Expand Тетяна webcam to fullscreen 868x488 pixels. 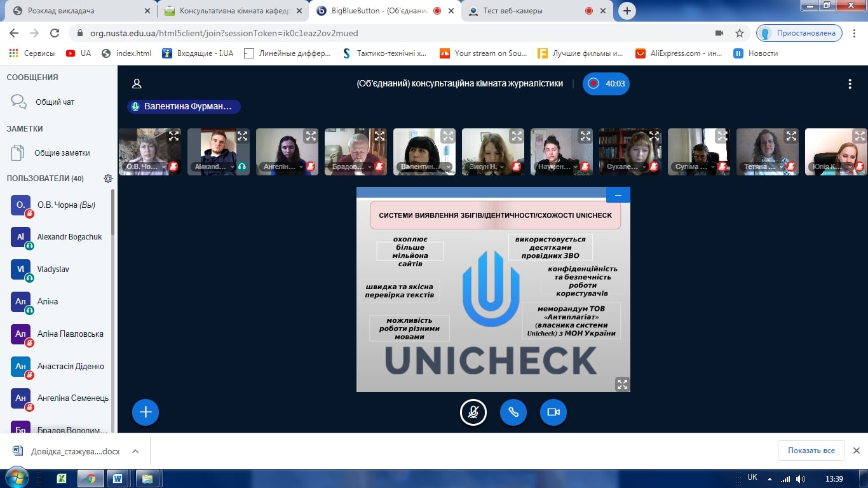(791, 135)
